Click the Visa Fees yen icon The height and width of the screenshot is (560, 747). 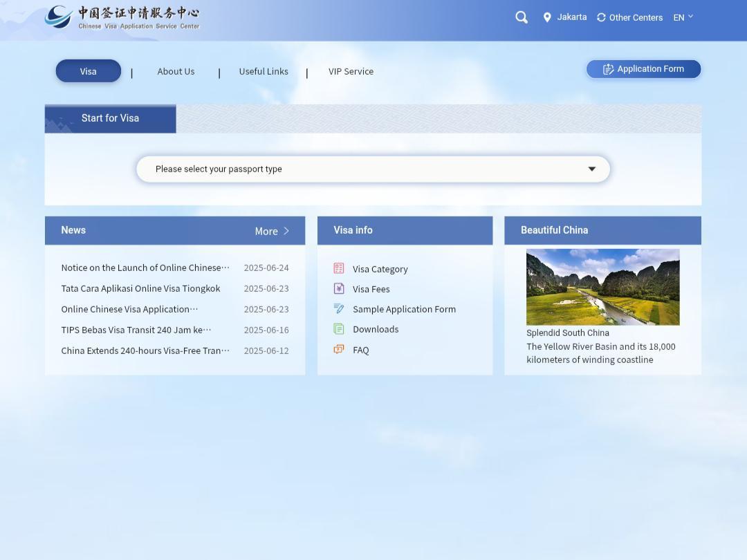(339, 288)
